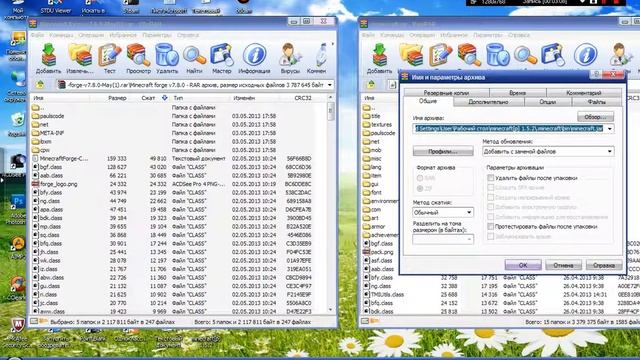640x360 pixels.
Task: Select pack.png file in right window
Action: [382, 252]
